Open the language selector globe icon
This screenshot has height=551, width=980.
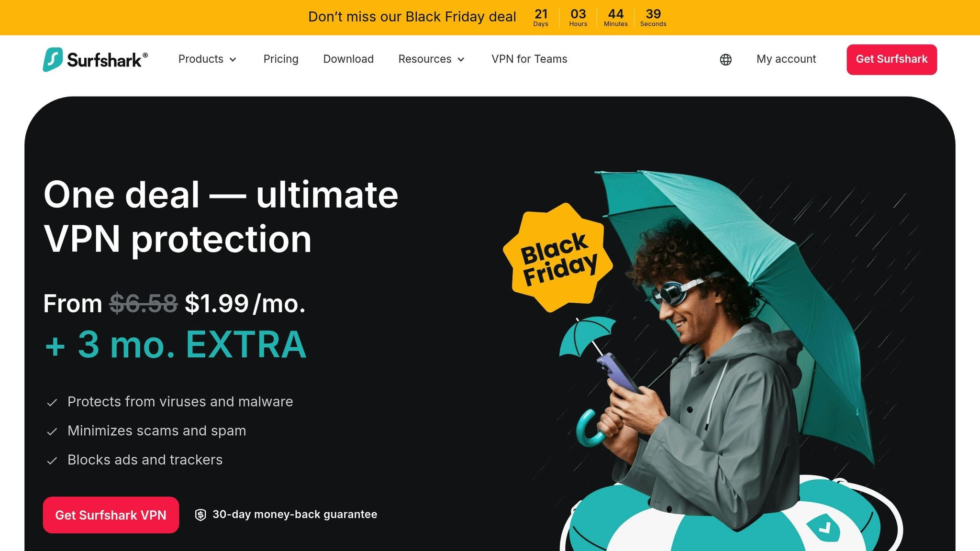(x=725, y=59)
